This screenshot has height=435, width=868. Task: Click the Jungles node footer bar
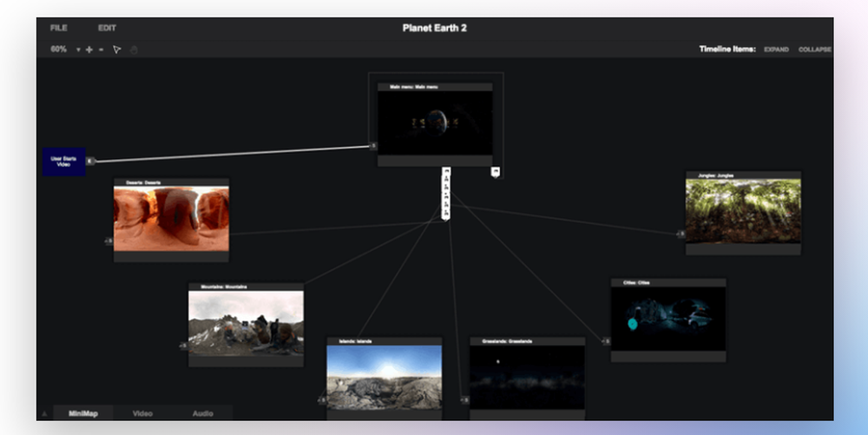click(743, 249)
